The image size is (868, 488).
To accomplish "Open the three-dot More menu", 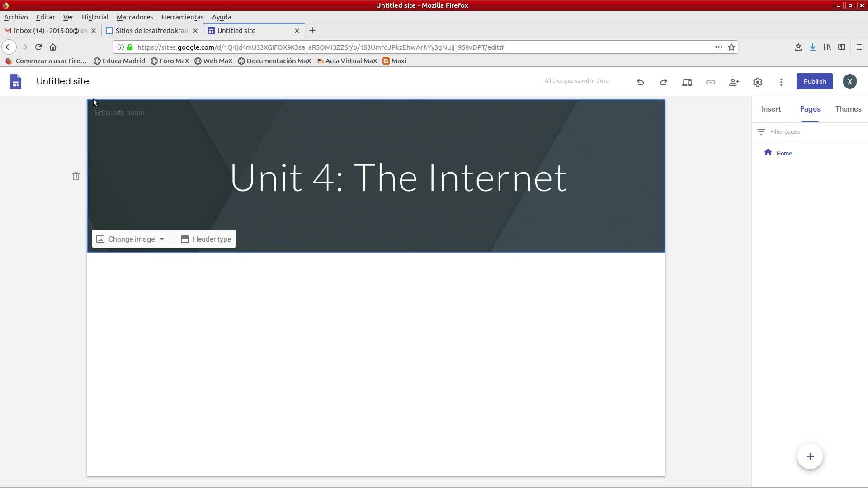I will pyautogui.click(x=781, y=82).
